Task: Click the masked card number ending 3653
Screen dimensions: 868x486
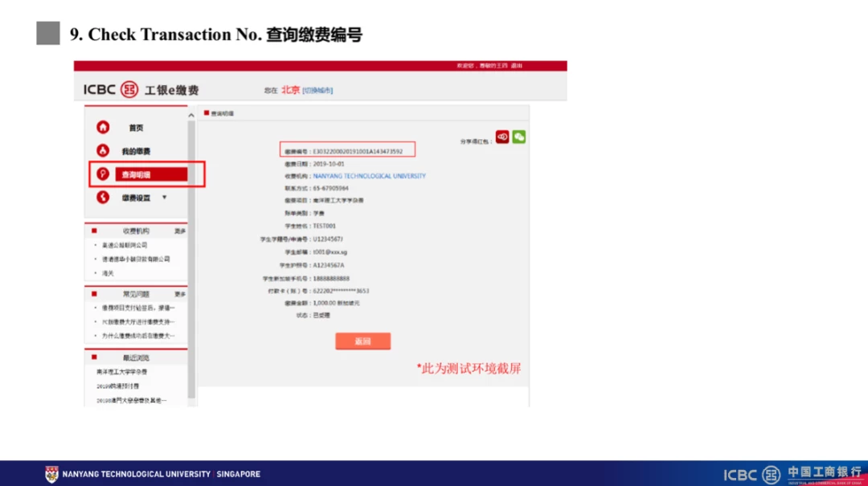Action: [341, 291]
